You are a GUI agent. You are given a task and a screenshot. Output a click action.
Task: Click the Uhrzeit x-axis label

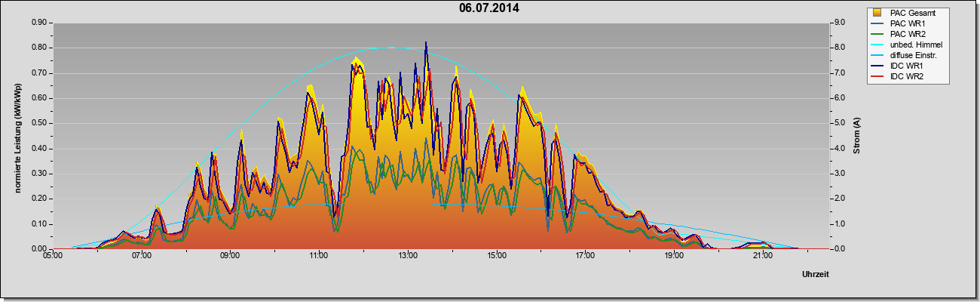pos(816,275)
